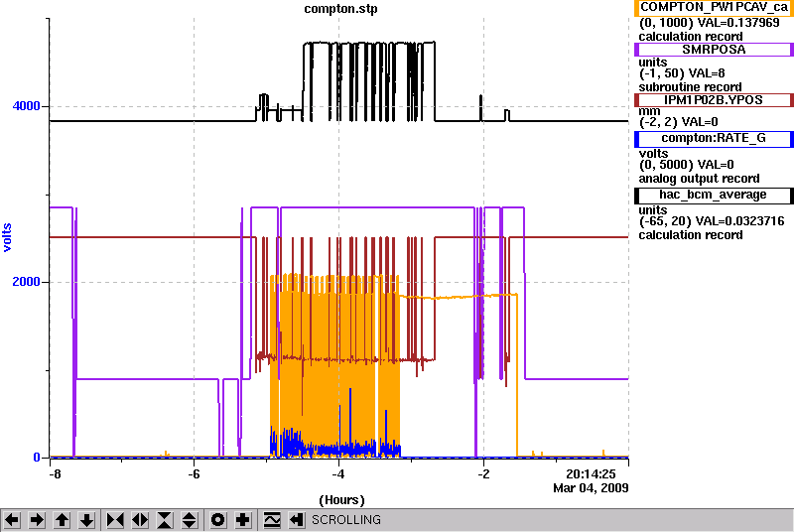Click the 'analog output record' description text
Viewport: 794px width, 532px height.
[700, 179]
